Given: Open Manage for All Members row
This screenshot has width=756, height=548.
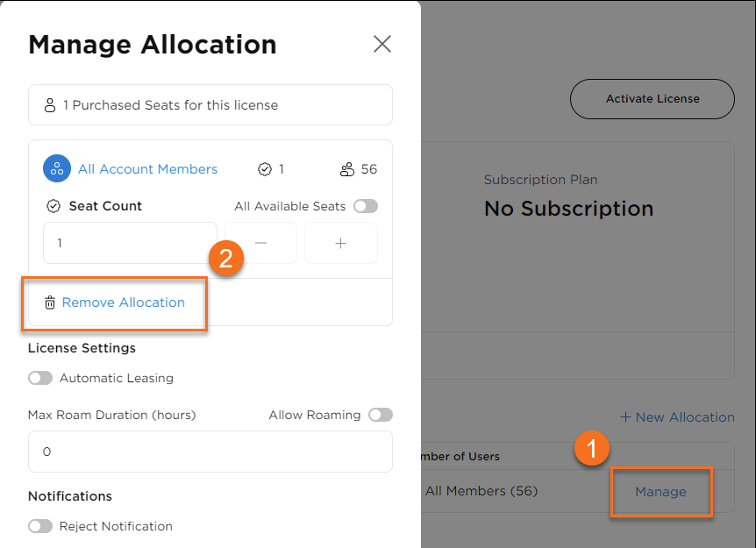Looking at the screenshot, I should pyautogui.click(x=660, y=492).
